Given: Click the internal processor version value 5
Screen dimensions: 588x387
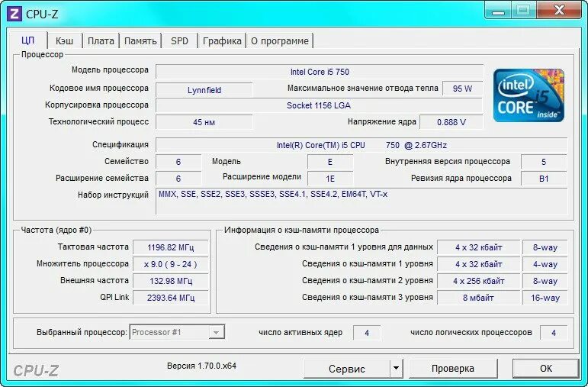Looking at the screenshot, I should point(544,162).
